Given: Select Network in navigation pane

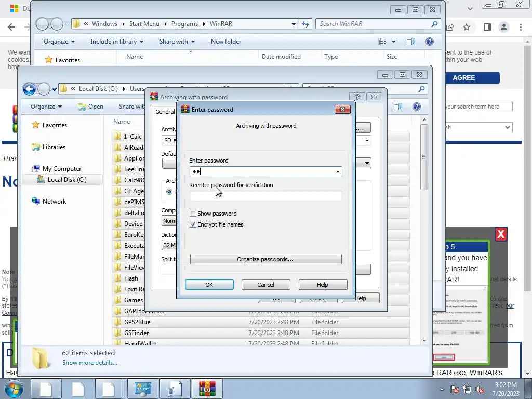Looking at the screenshot, I should (54, 201).
